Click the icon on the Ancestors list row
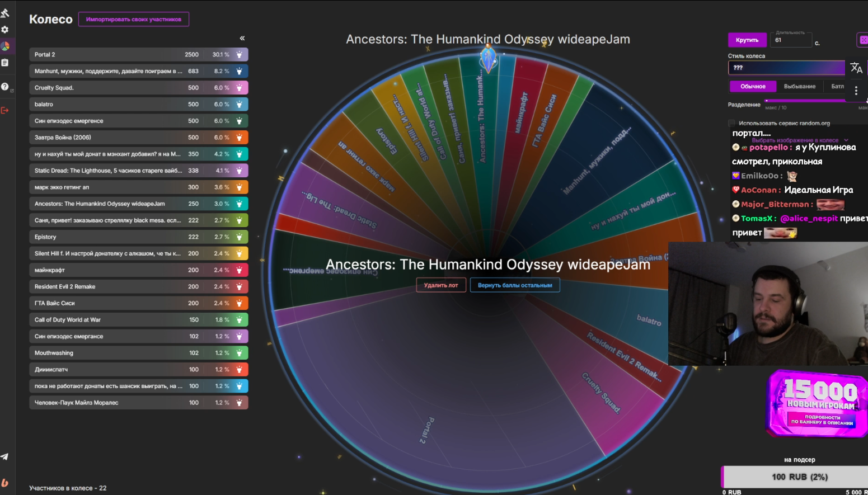868x495 pixels. 239,204
